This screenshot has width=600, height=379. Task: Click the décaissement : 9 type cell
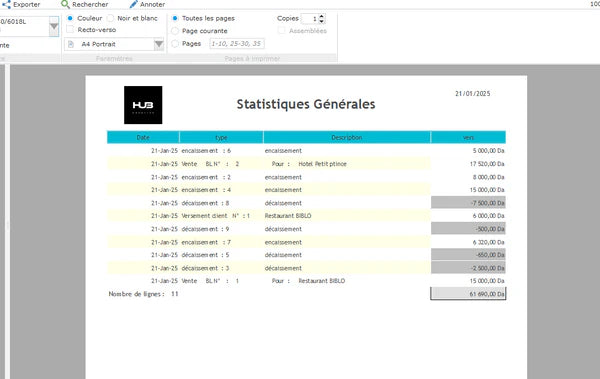205,229
